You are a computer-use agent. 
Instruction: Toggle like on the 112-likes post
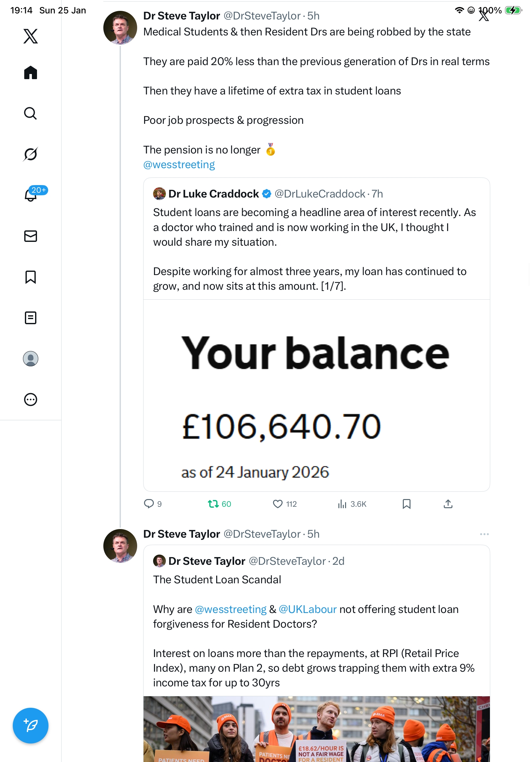tap(277, 504)
